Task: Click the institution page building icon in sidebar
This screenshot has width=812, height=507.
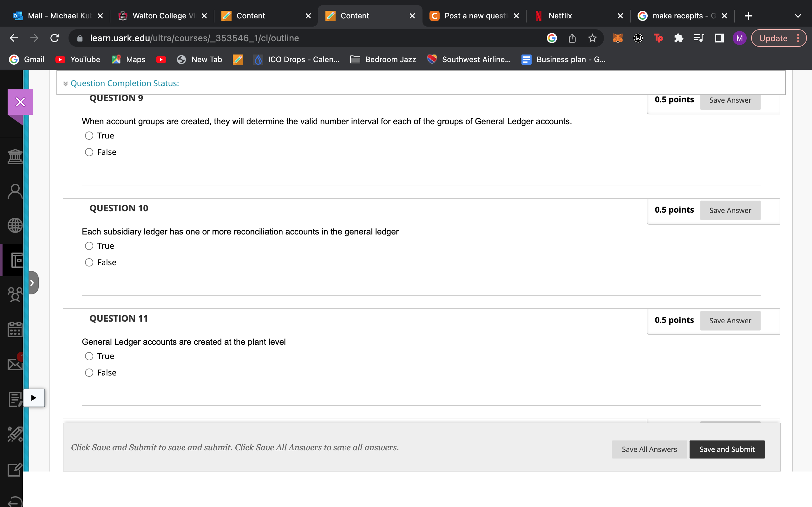Action: 15,156
